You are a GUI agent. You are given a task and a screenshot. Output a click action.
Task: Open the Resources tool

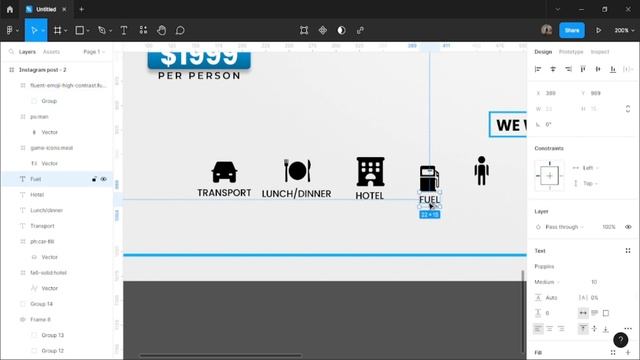pos(143,30)
